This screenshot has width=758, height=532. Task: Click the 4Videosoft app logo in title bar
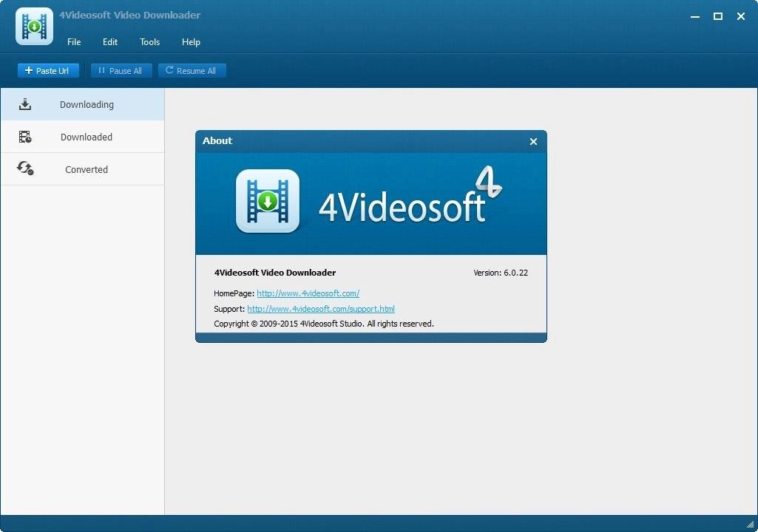[x=34, y=26]
